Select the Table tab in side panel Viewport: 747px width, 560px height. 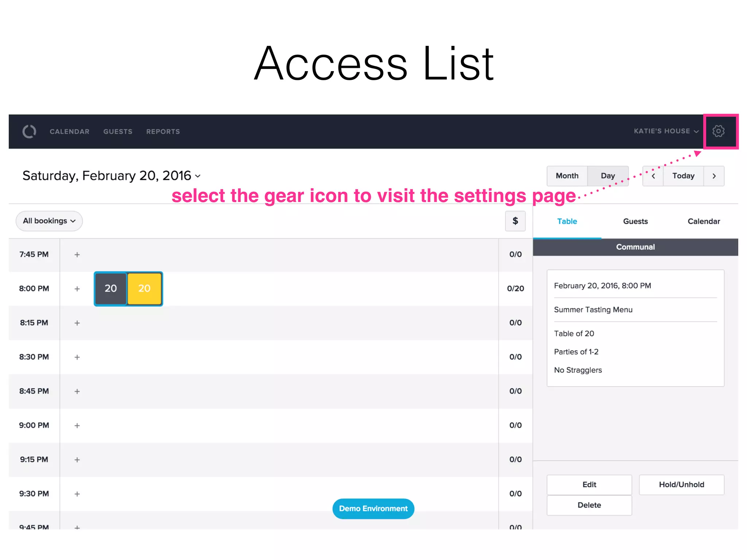(567, 221)
